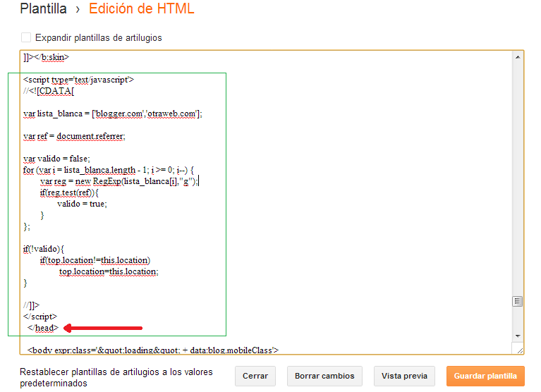Save with Guardar plantilla button

pos(485,376)
